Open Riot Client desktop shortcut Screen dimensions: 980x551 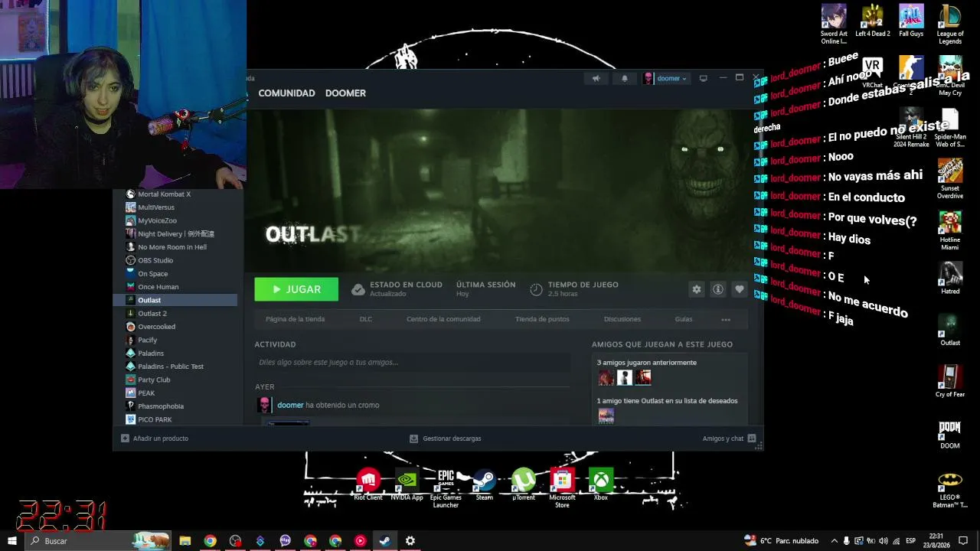point(368,485)
